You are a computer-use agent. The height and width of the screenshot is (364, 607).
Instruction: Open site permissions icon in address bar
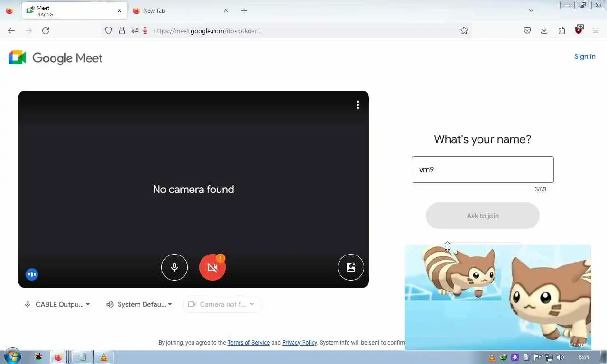[135, 30]
